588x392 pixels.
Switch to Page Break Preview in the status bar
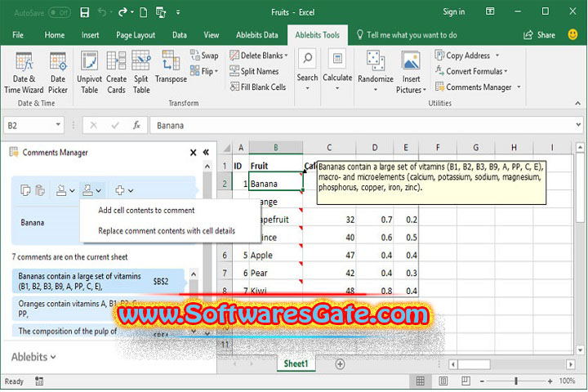tap(465, 381)
